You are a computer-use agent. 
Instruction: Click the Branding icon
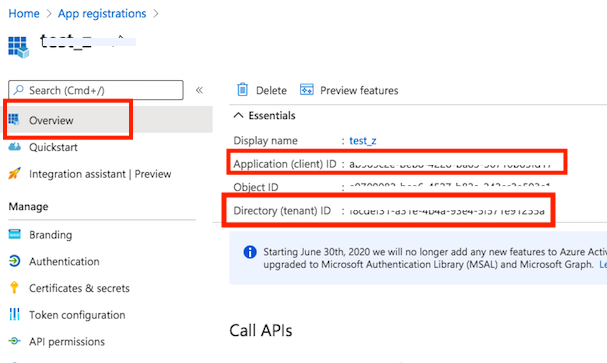[x=14, y=234]
